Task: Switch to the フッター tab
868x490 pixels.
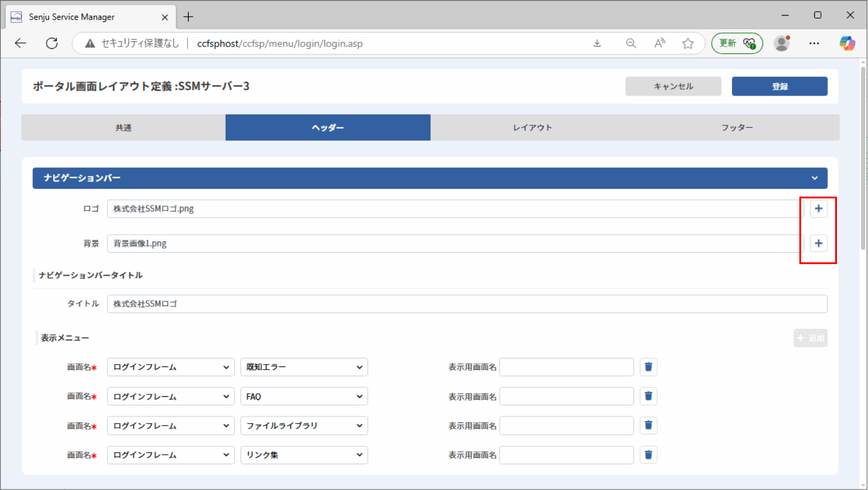Action: point(737,127)
